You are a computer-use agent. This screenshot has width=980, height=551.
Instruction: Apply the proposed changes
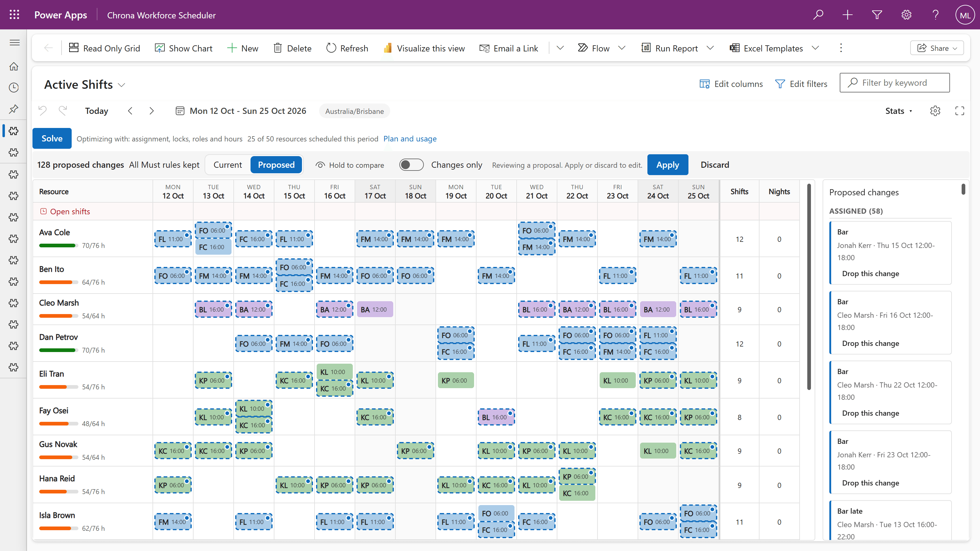coord(668,165)
